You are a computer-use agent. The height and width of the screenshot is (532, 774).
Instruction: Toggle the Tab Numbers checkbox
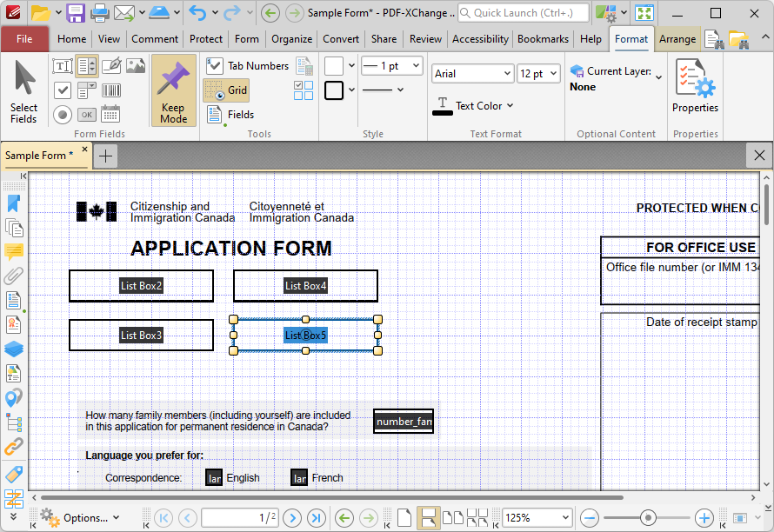click(x=247, y=66)
